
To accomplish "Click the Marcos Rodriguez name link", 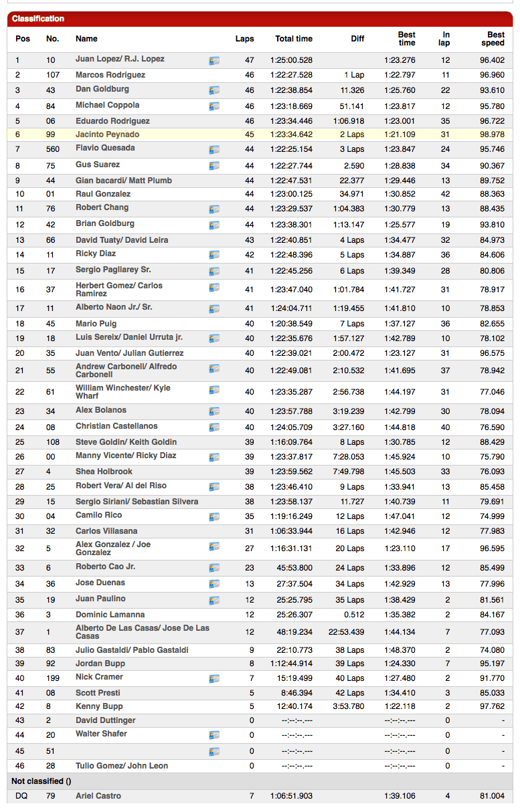I will 110,75.
